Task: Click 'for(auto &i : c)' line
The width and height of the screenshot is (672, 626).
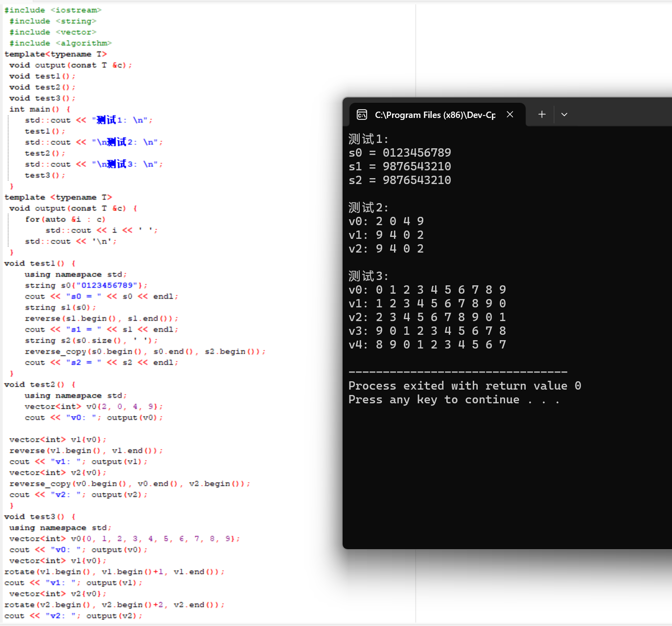Action: pos(66,219)
